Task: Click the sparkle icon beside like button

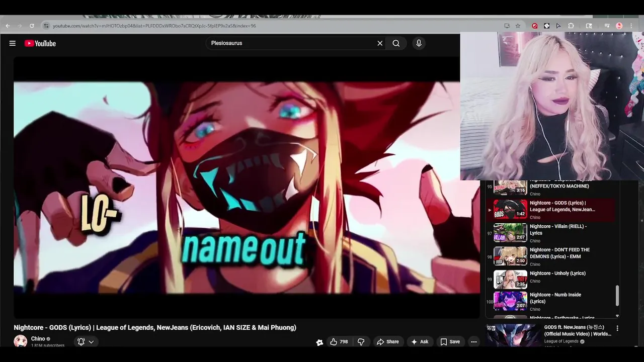Action: point(319,342)
